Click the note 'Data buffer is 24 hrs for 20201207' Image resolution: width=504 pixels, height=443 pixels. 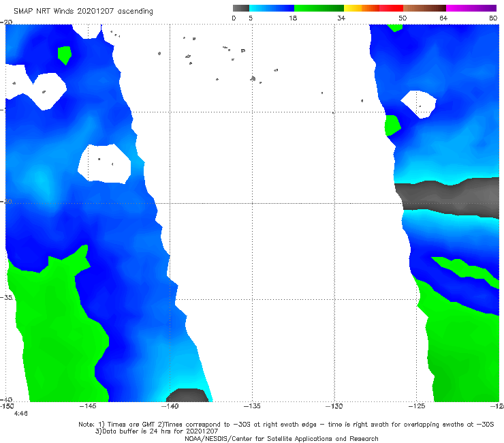pyautogui.click(x=157, y=431)
